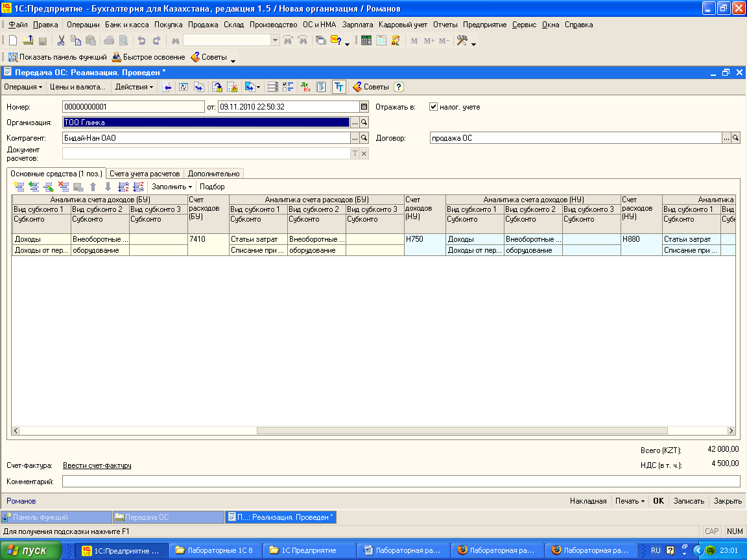Click the edit row pencil icon
Screen dimensions: 747x560
pos(49,187)
